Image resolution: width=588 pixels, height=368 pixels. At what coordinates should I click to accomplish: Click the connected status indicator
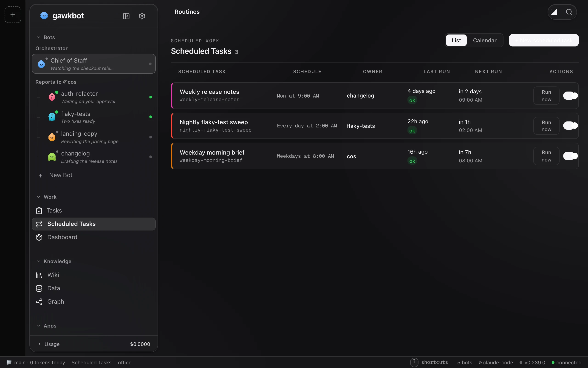(567, 363)
